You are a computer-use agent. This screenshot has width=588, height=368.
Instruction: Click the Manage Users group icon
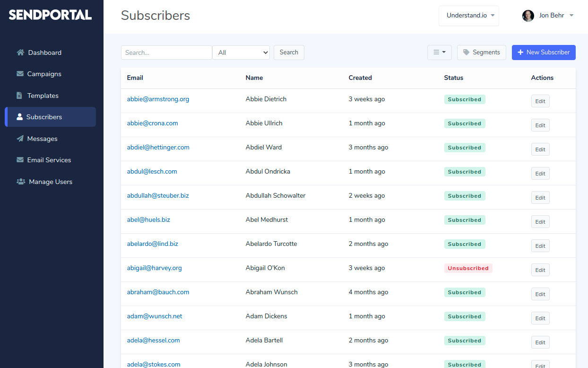point(20,181)
